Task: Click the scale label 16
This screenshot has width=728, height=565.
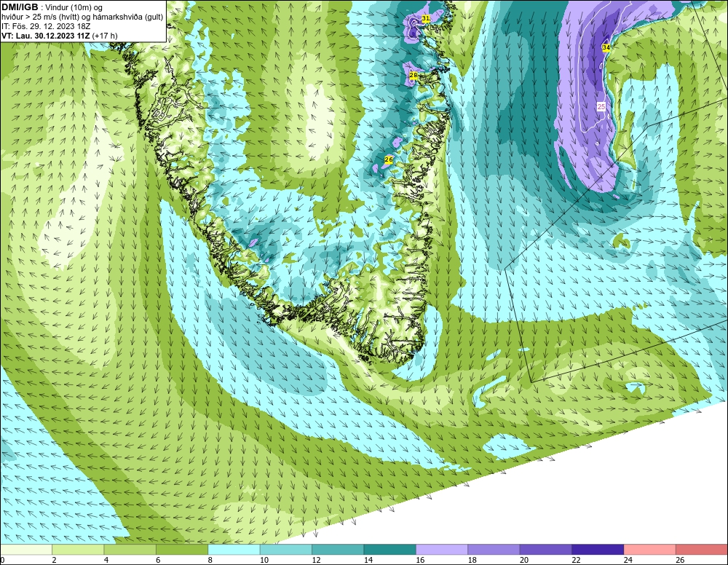Action: (x=420, y=560)
